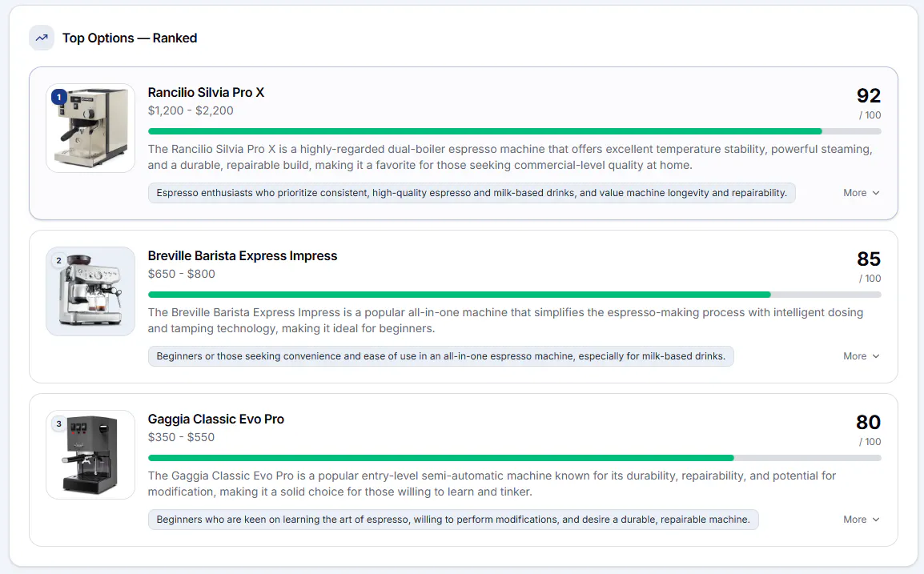The height and width of the screenshot is (574, 924).
Task: Open the Breville Barista Express Impress thumbnail
Action: click(90, 291)
